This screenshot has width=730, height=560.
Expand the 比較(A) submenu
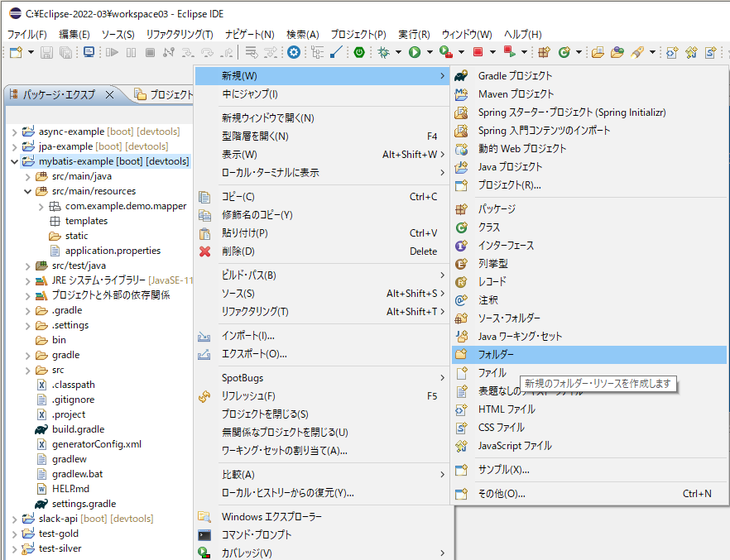click(321, 475)
